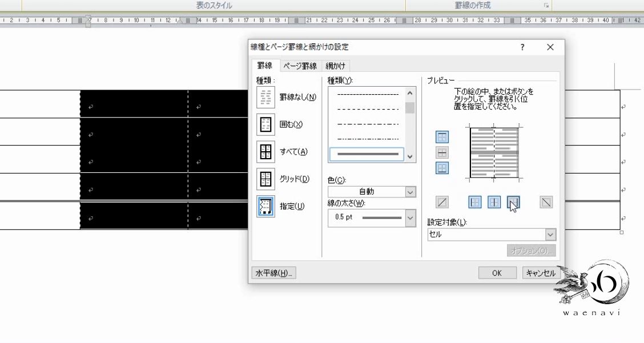
Task: Select the 罫線なし (no border) setting icon
Action: pos(265,98)
